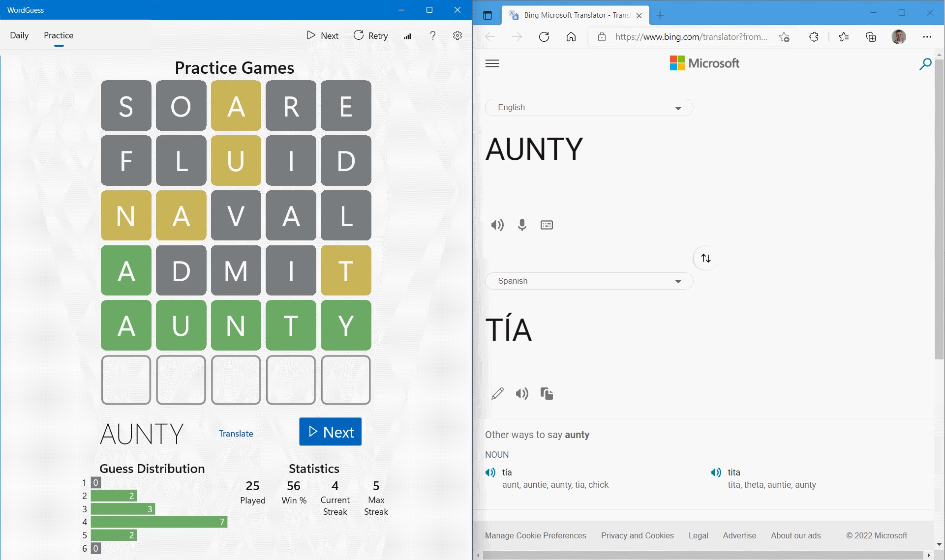Play pronunciation of AUNTY with speaker icon

pos(497,225)
